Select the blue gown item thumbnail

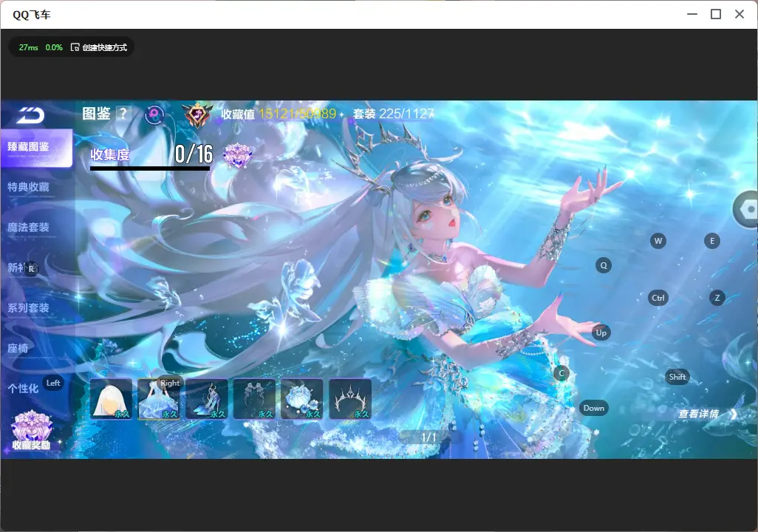[159, 398]
